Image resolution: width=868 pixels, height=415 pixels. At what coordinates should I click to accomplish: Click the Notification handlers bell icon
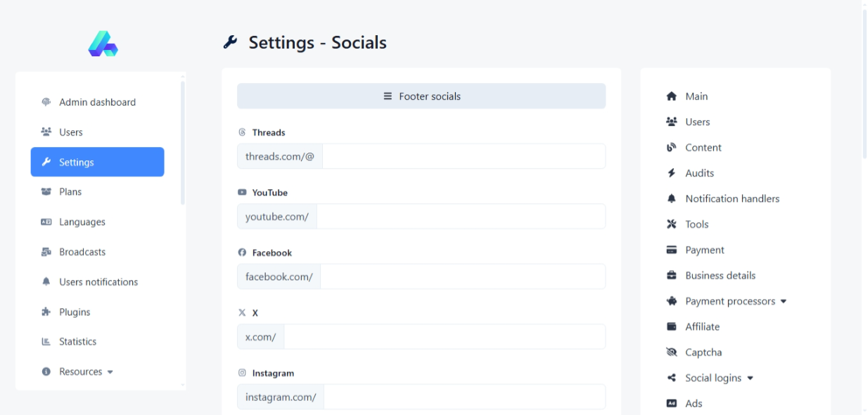(671, 198)
